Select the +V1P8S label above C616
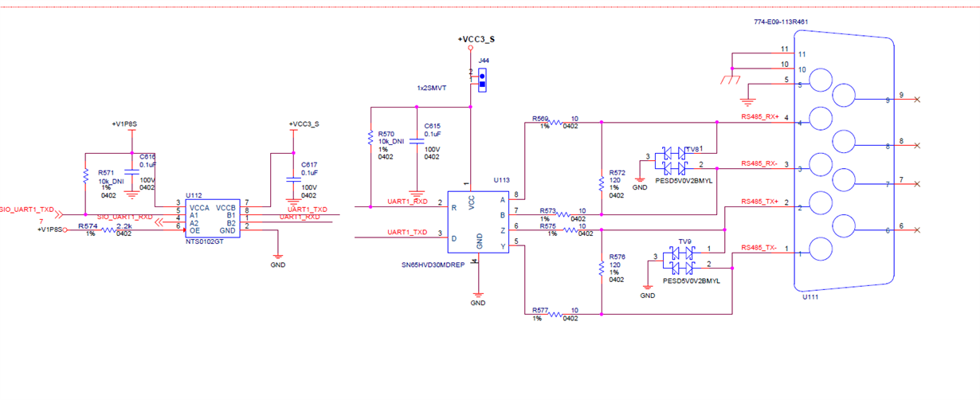 click(125, 124)
